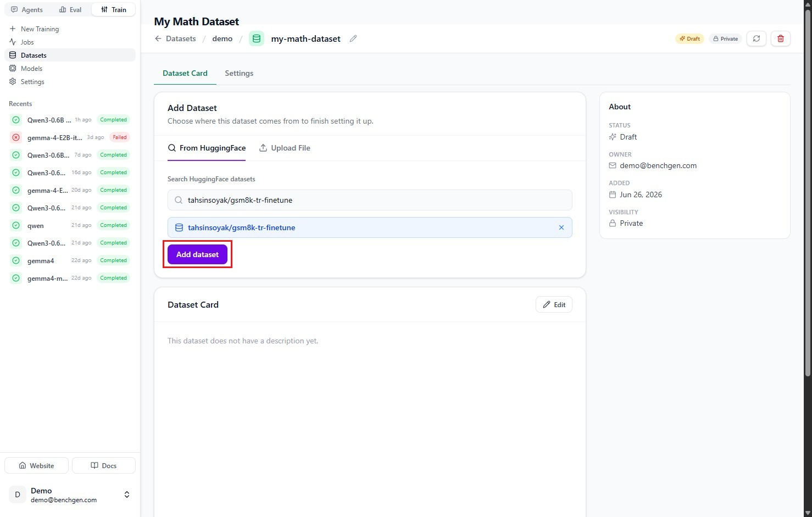Open Jobs in the sidebar

pos(70,42)
